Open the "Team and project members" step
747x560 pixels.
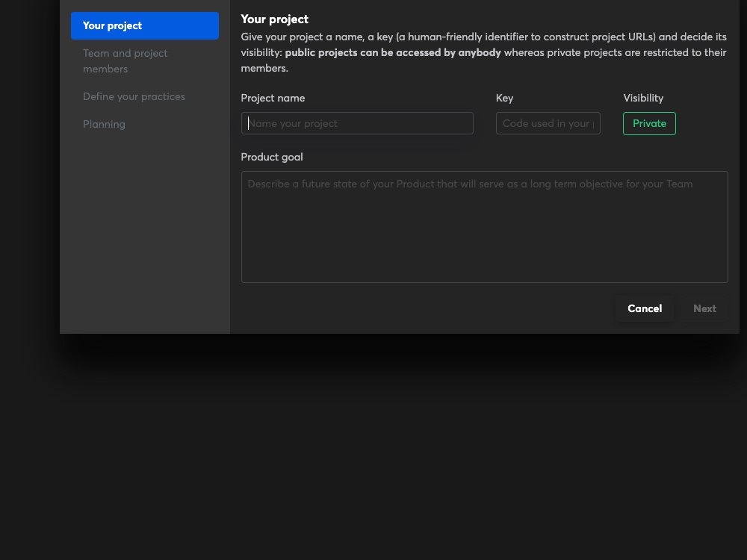tap(125, 60)
